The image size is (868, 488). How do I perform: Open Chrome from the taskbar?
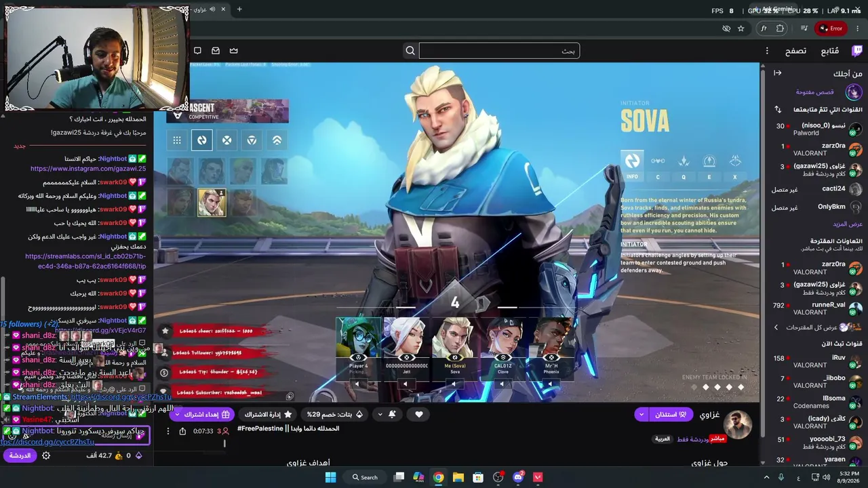point(439,477)
